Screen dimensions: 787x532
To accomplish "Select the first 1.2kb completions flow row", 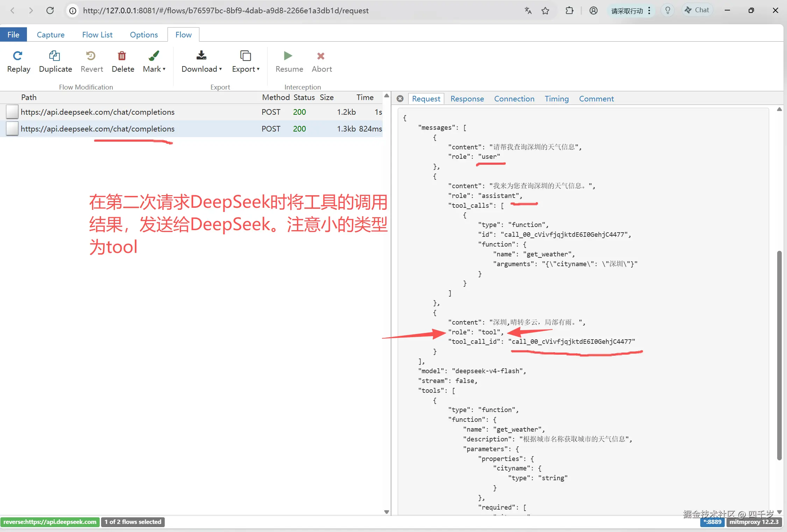I will click(191, 112).
